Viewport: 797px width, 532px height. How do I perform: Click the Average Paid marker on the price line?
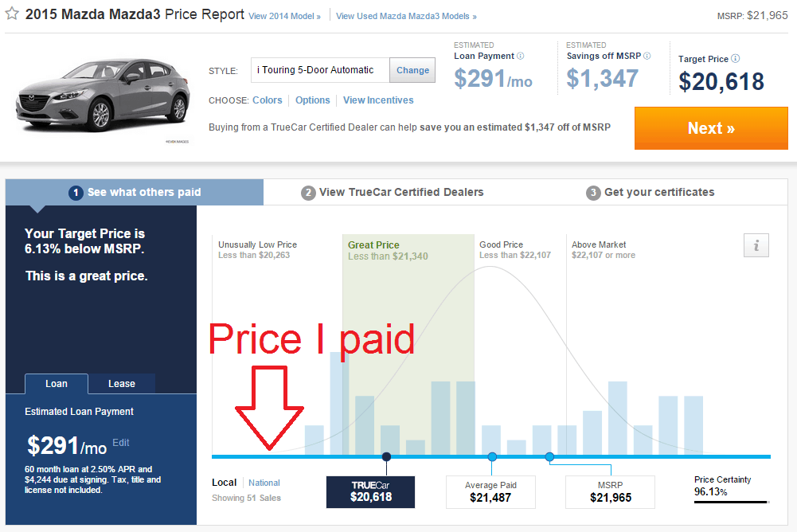coord(492,456)
